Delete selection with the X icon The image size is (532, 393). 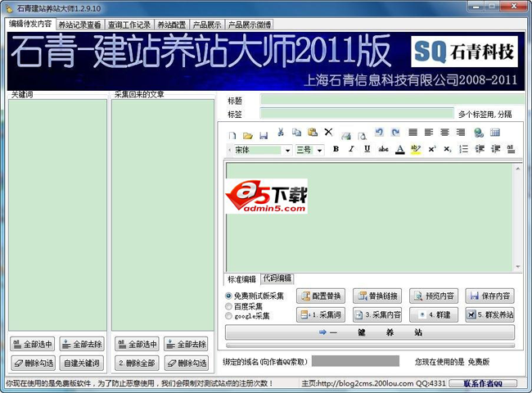point(328,132)
